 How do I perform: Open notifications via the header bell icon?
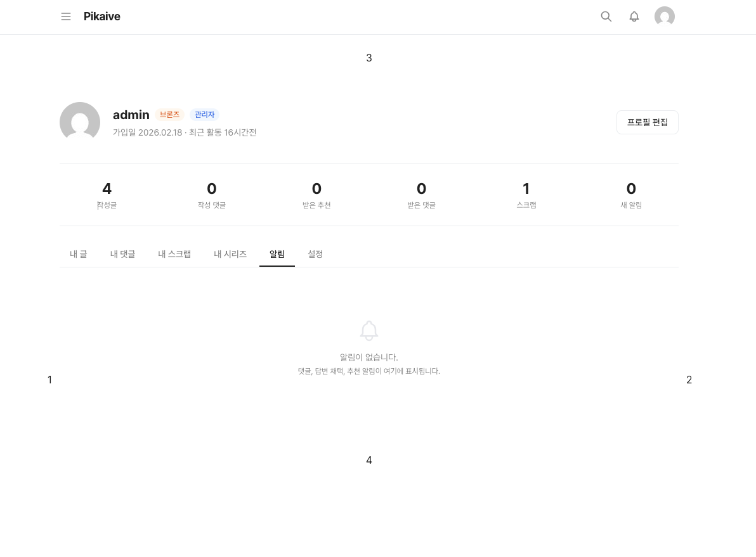click(634, 16)
